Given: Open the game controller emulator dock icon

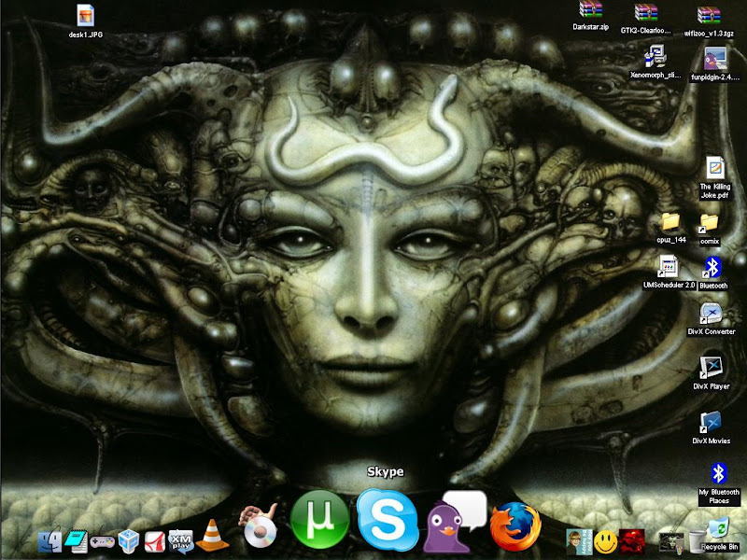Looking at the screenshot, I should [x=103, y=542].
